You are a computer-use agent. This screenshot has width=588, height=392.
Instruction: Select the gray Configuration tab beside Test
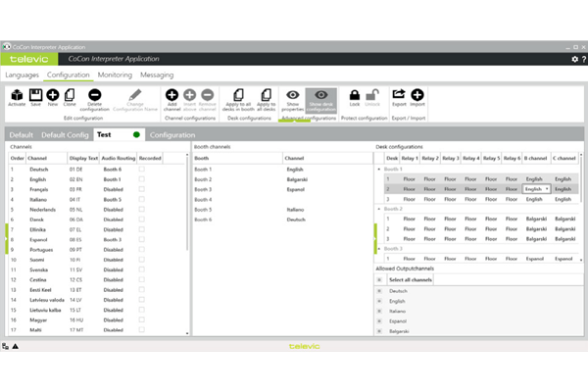tap(172, 135)
